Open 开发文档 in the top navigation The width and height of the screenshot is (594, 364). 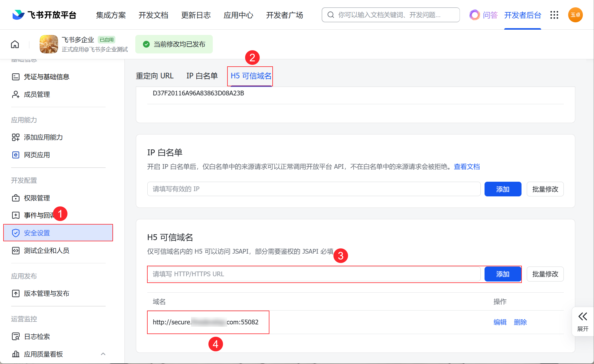[x=153, y=15]
